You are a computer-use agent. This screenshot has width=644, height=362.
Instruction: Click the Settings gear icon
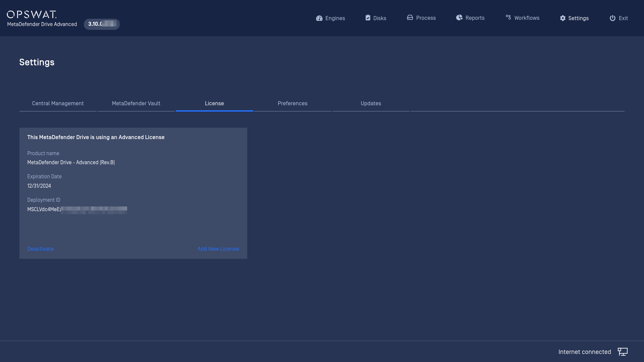[x=562, y=18]
